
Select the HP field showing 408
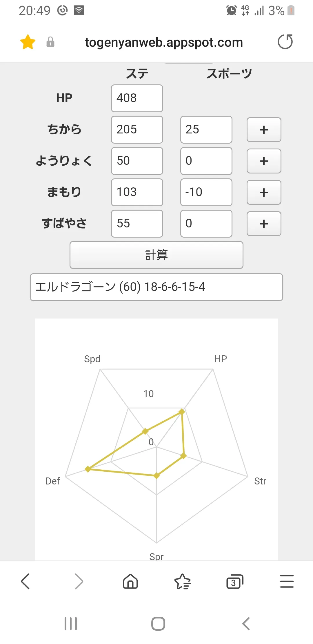pyautogui.click(x=137, y=98)
